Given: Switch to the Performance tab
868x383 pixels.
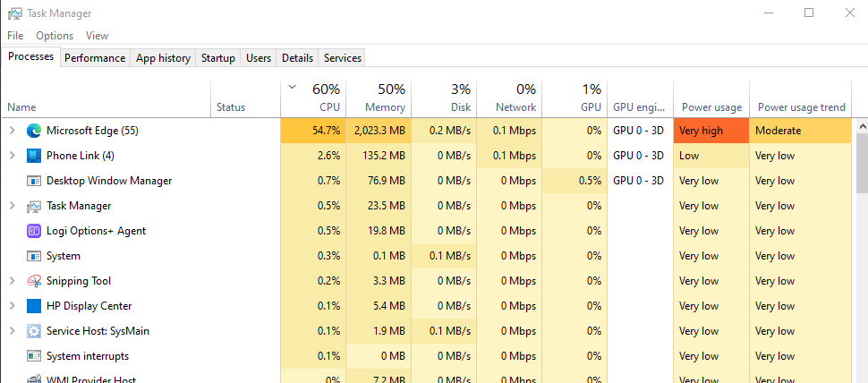Looking at the screenshot, I should click(x=95, y=58).
